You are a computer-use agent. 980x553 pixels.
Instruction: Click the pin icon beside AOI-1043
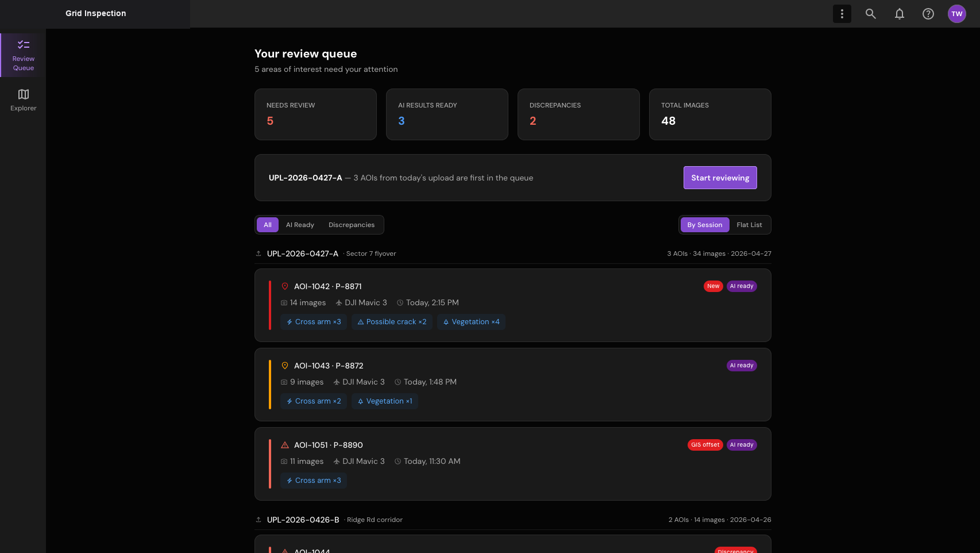[285, 366]
